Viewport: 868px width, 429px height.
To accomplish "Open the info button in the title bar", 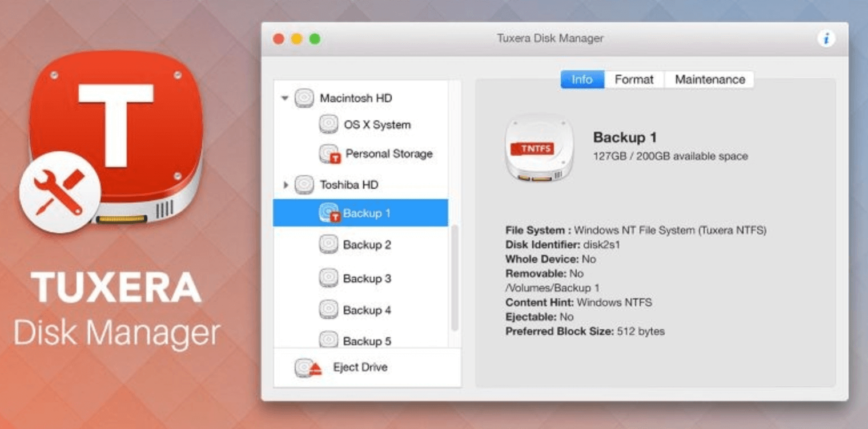I will point(826,38).
